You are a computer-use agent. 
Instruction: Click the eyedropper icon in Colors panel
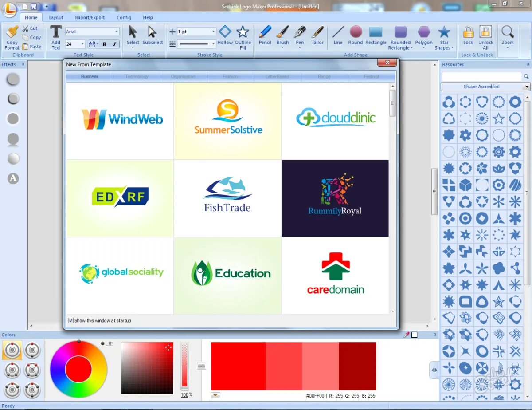[406, 335]
